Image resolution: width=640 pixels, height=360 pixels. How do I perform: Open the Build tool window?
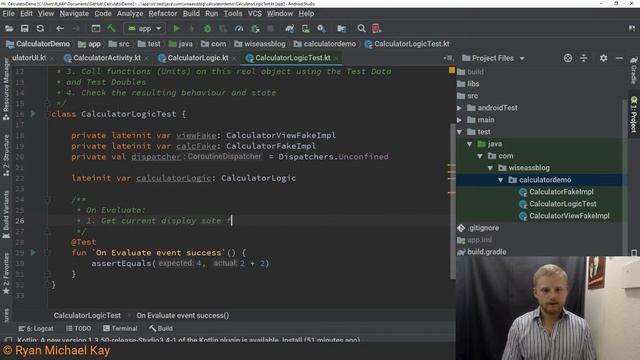[161, 328]
